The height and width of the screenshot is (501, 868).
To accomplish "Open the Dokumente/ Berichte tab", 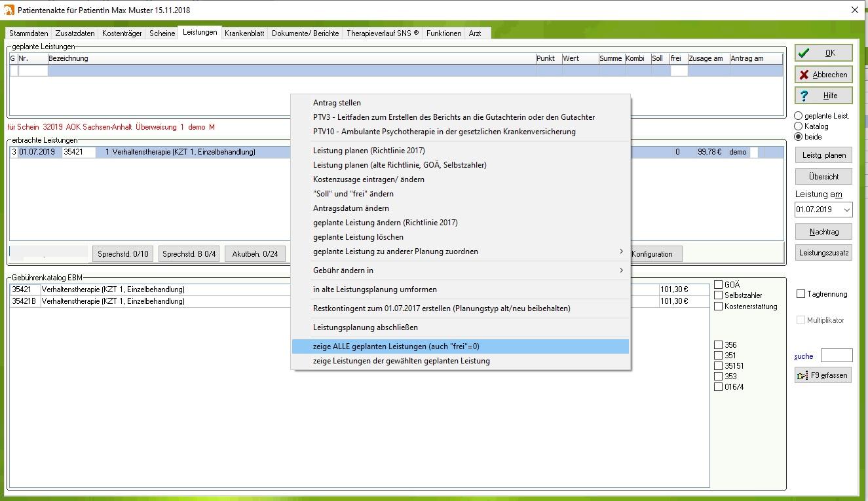I will click(x=305, y=33).
